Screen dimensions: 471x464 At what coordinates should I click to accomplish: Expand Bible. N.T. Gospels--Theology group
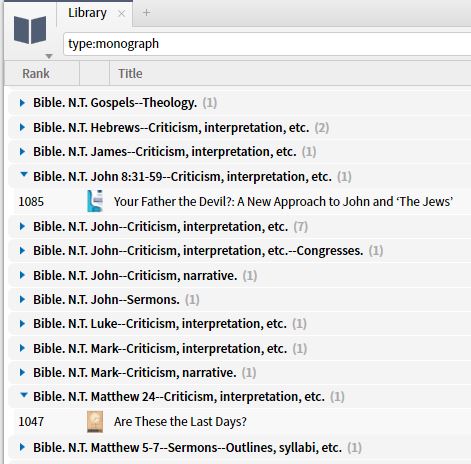22,103
